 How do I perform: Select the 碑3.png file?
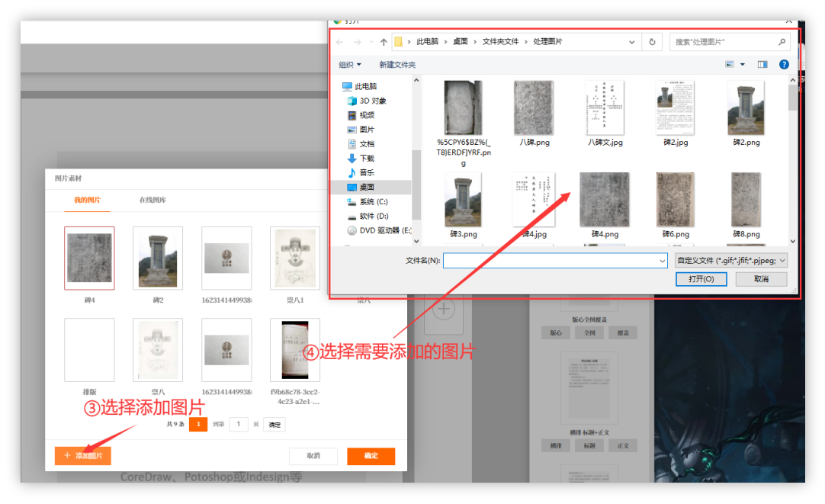(463, 205)
